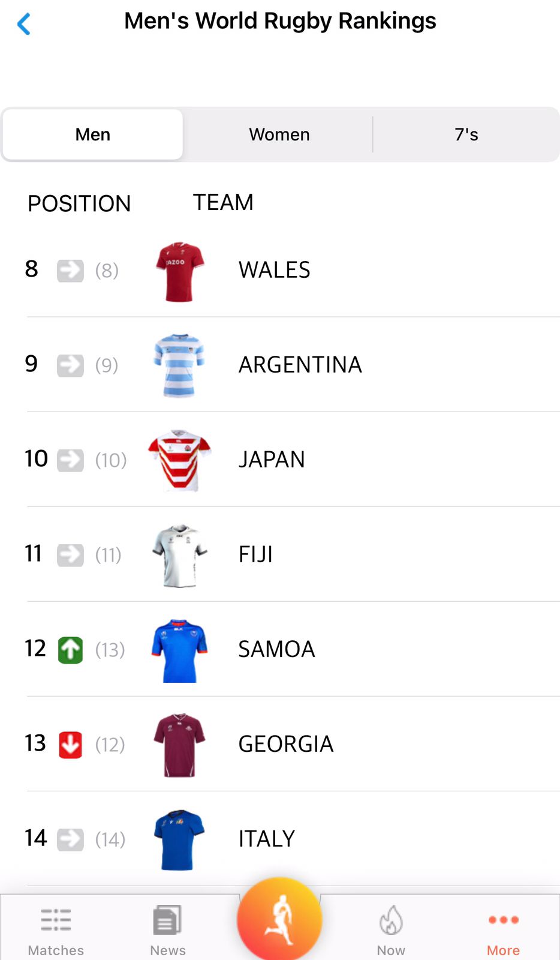The height and width of the screenshot is (960, 560).
Task: Tap the Italy blue jersey image
Action: click(x=179, y=839)
